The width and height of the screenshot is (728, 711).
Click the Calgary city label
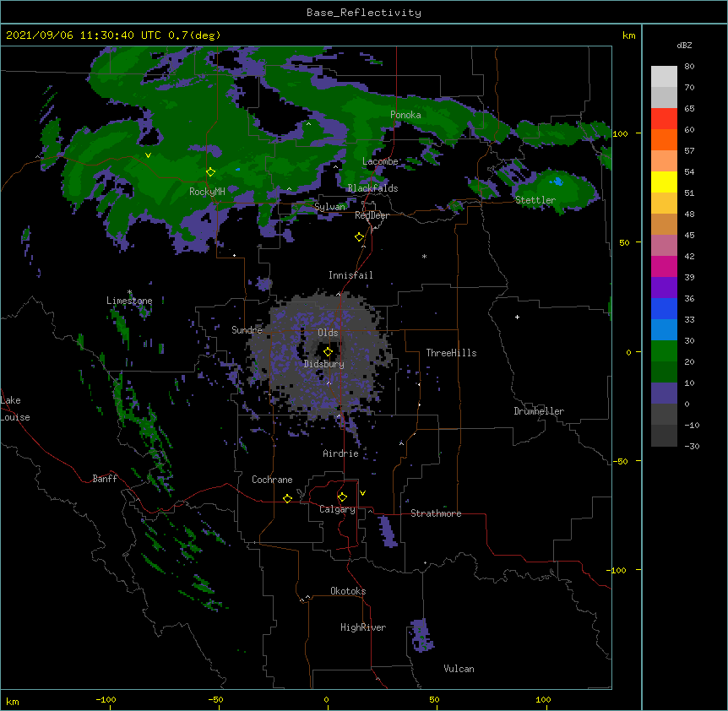[337, 509]
